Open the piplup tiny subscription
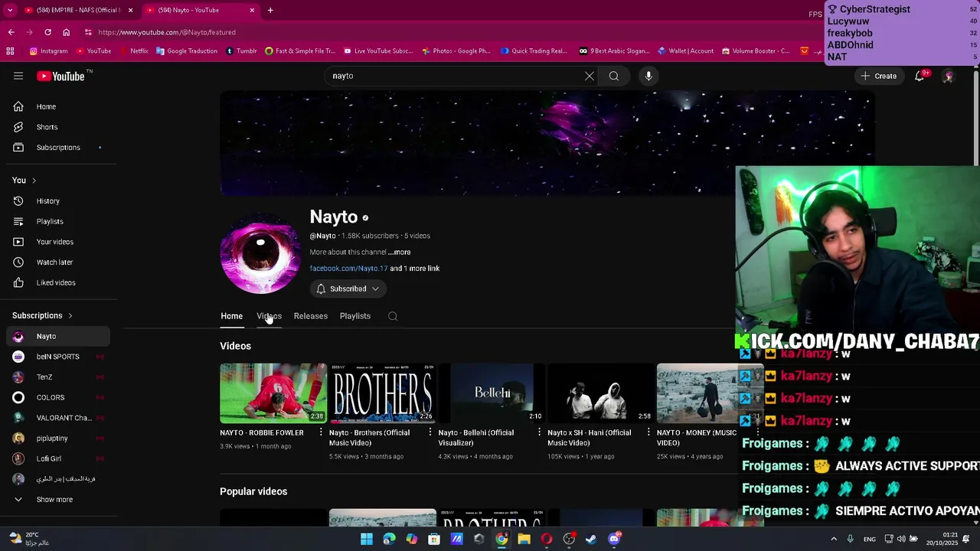 [x=58, y=439]
